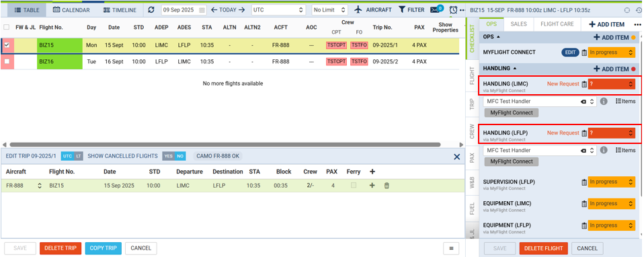Open the CREW side tab
The width and height of the screenshot is (644, 257).
472,131
